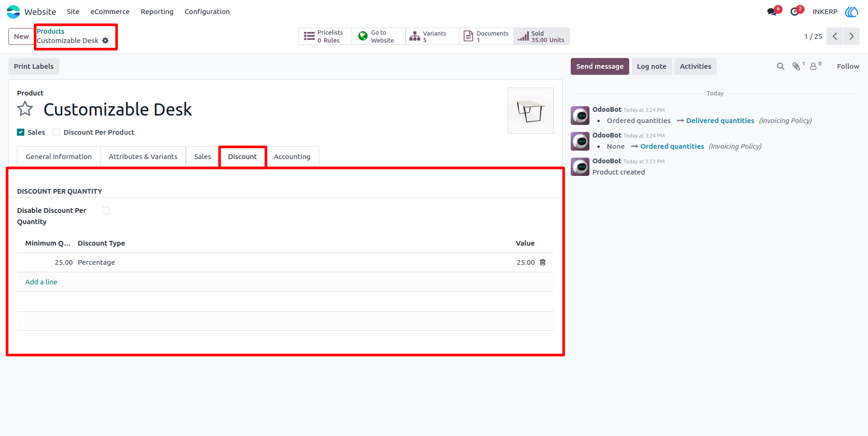The image size is (868, 436).
Task: Open the eCommerce menu
Action: (x=110, y=12)
